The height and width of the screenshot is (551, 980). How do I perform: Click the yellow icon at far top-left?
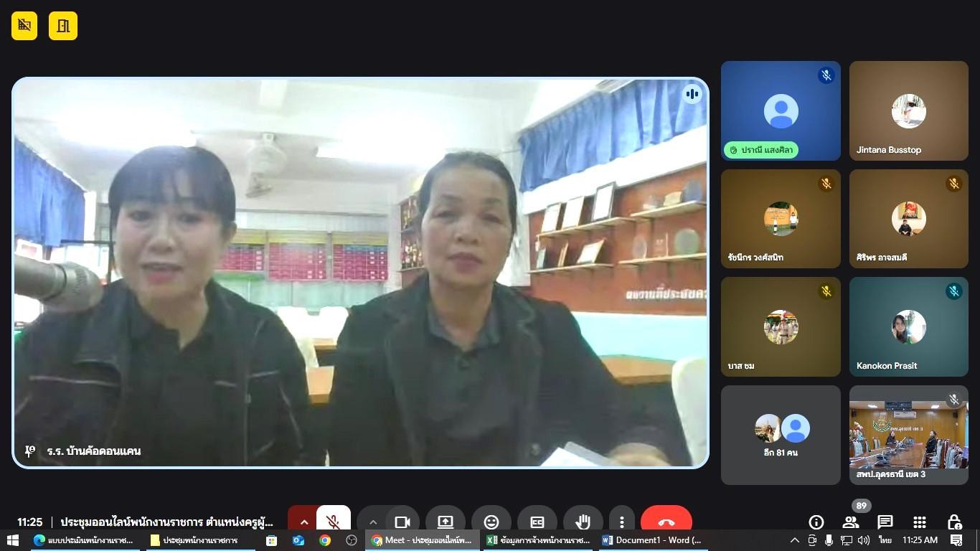[24, 26]
